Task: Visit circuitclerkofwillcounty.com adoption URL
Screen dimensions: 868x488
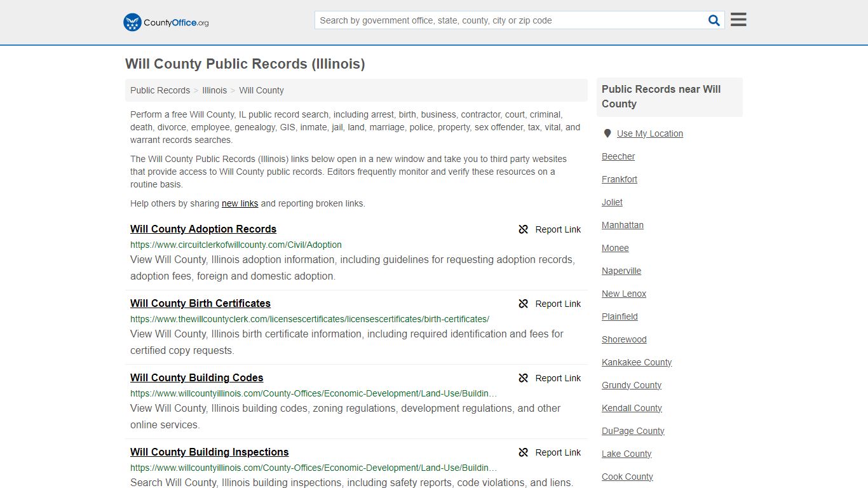Action: 236,245
